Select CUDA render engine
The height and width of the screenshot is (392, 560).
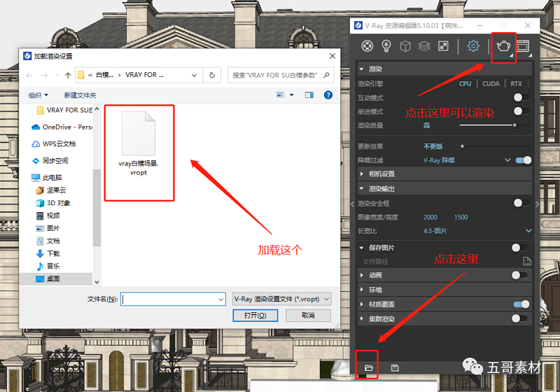pyautogui.click(x=491, y=84)
